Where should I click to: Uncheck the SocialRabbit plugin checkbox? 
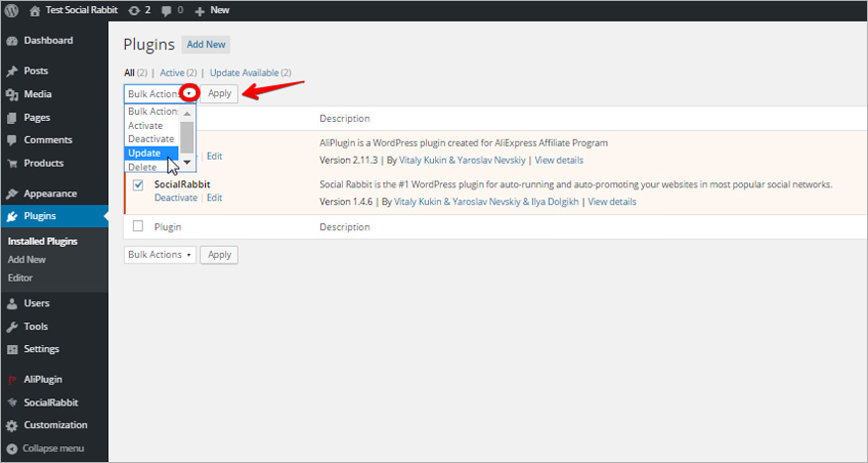(138, 185)
